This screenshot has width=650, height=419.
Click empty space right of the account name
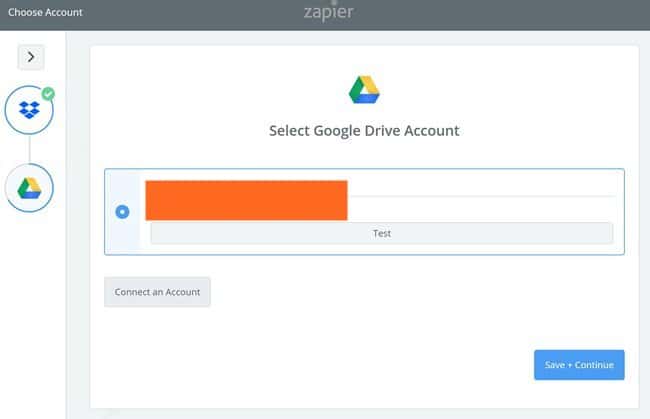click(480, 190)
